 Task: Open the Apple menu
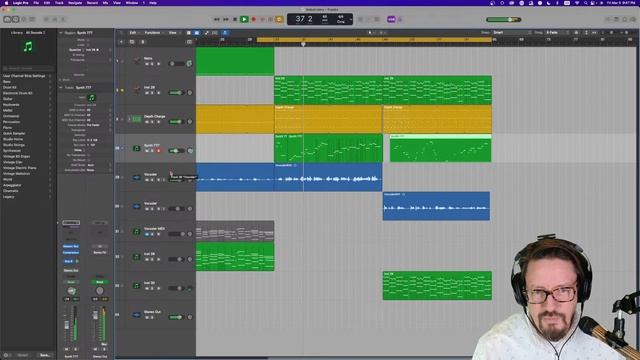(x=6, y=3)
